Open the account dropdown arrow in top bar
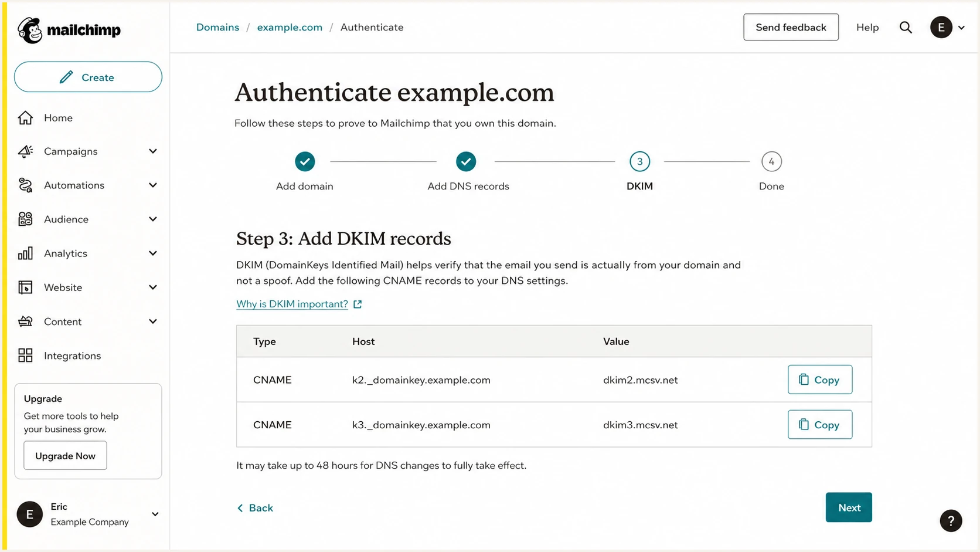 tap(961, 28)
